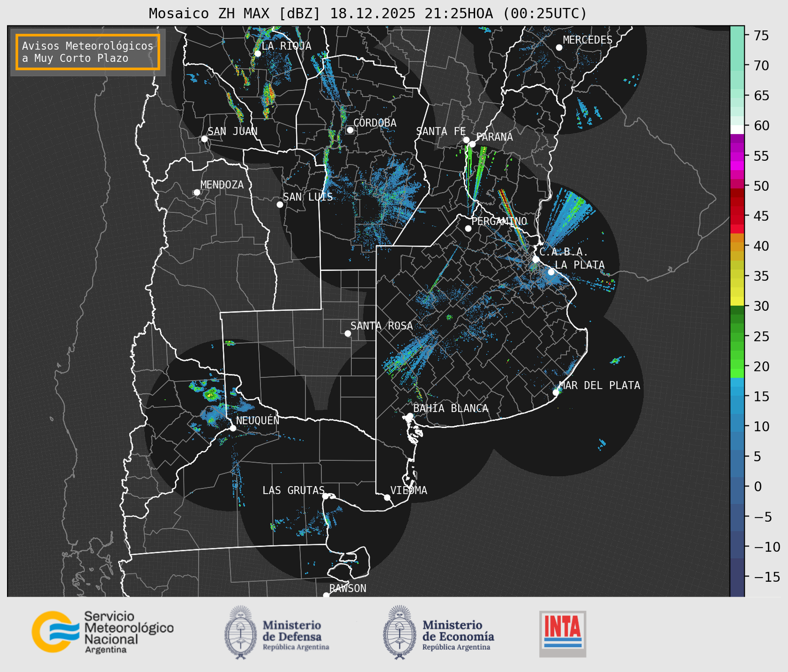Click the Mar del Plata marker dot
This screenshot has height=672, width=788.
coord(556,393)
